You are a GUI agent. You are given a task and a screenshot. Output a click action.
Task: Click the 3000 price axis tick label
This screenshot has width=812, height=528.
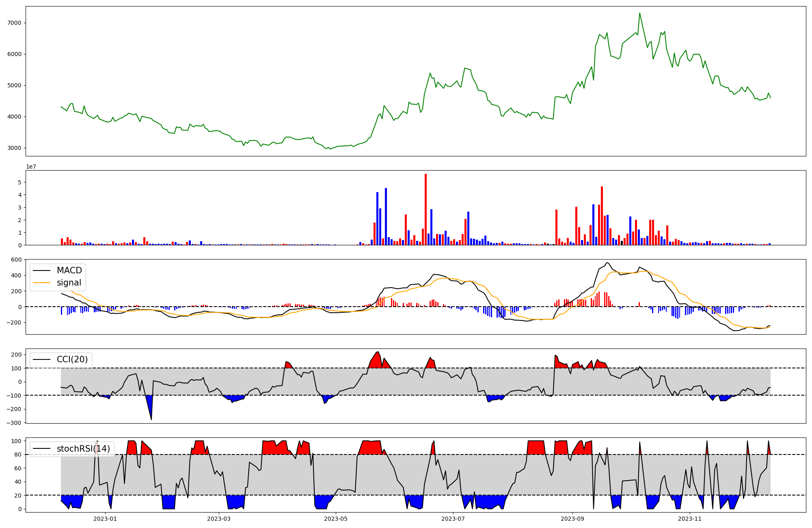pyautogui.click(x=14, y=148)
